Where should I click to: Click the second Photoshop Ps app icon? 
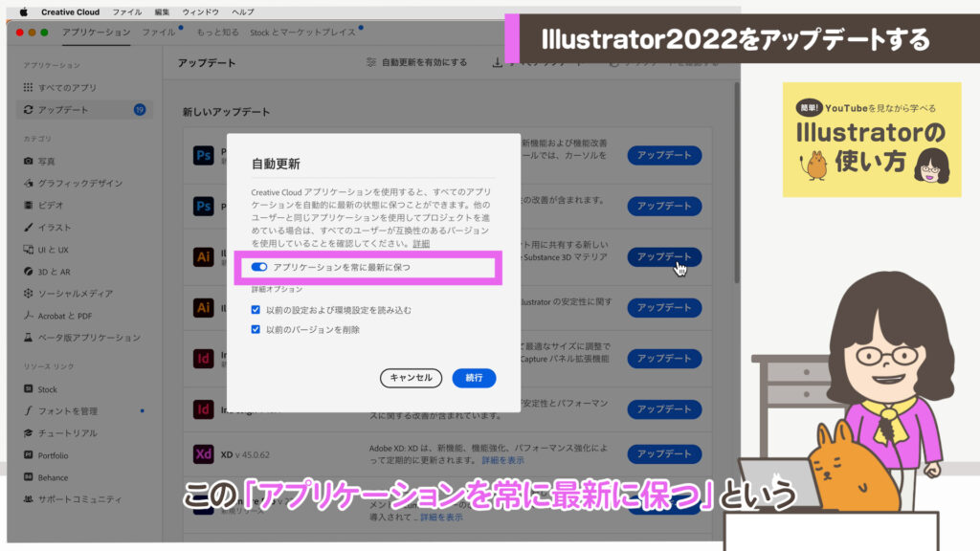pyautogui.click(x=203, y=207)
